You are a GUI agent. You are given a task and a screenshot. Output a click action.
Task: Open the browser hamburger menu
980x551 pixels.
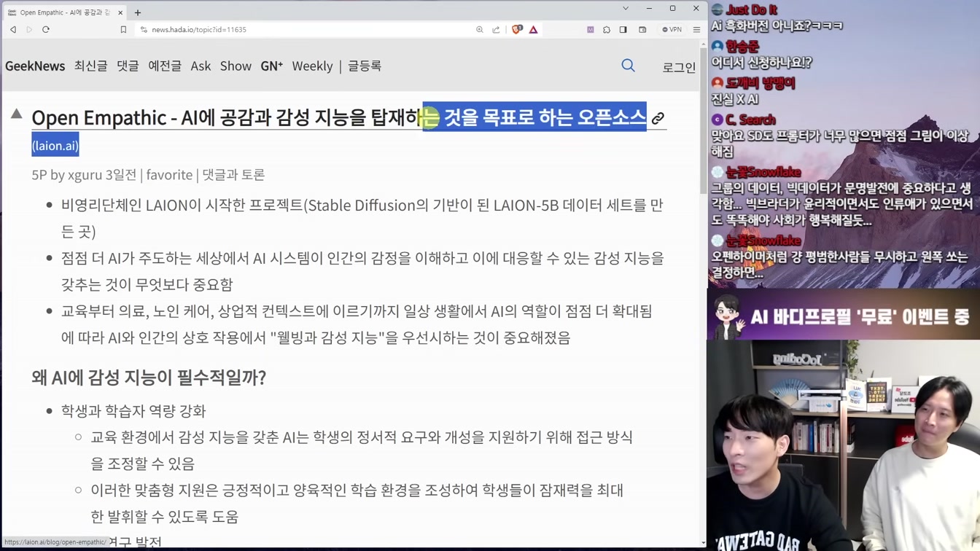[696, 30]
